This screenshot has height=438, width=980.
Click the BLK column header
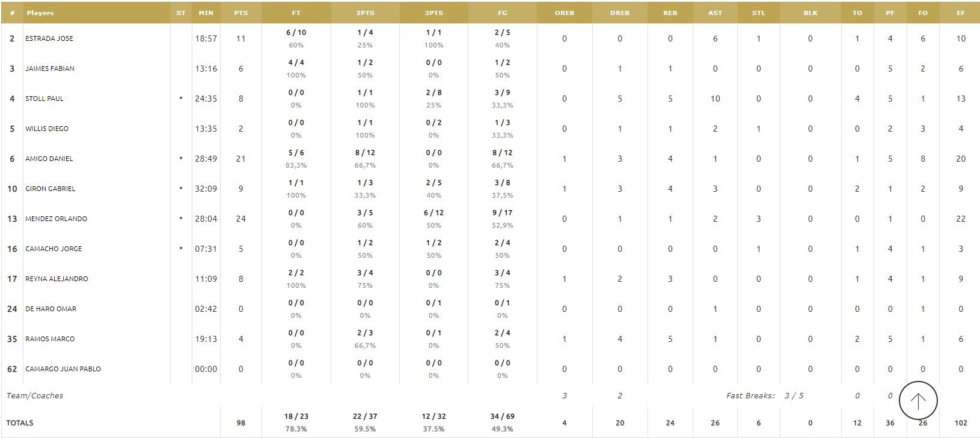click(810, 13)
